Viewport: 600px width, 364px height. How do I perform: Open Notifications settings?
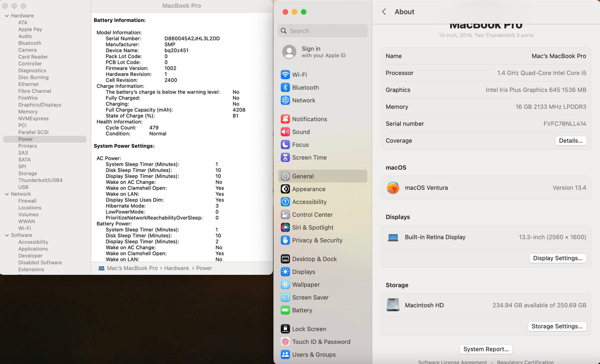click(x=310, y=119)
